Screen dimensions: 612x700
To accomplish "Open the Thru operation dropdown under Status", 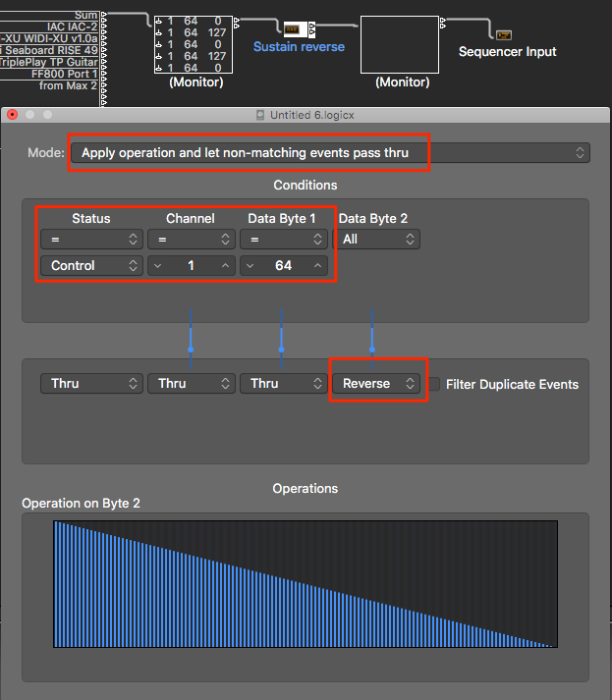I will (90, 384).
